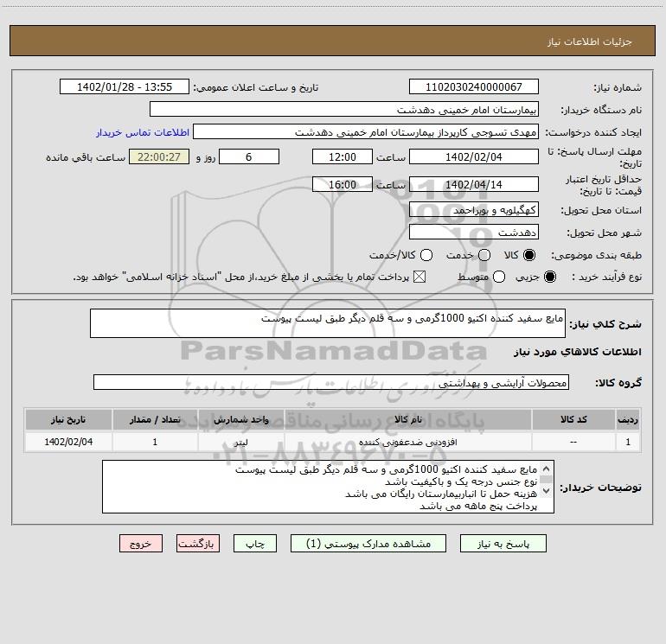Click the اطلاعات کالاهای مورد نیاز heading
Image resolution: width=666 pixels, height=644 pixels.
(x=577, y=352)
